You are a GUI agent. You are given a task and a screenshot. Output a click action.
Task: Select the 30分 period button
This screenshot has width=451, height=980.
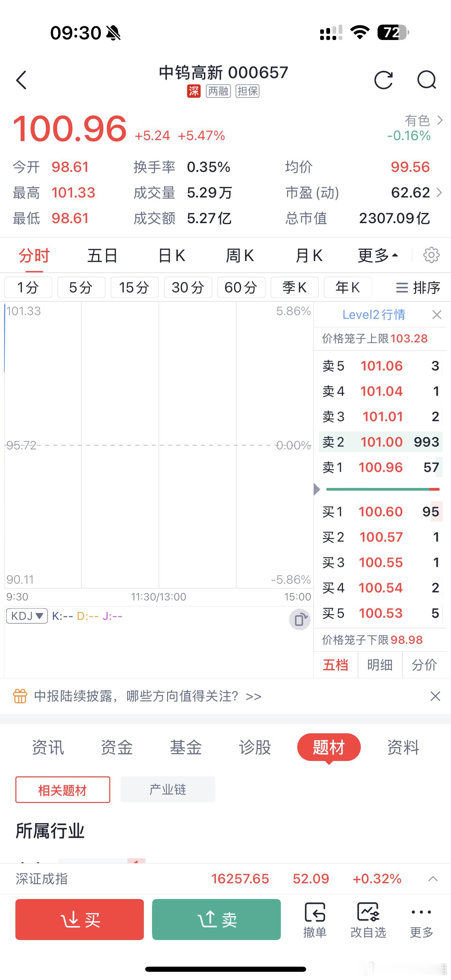[188, 287]
